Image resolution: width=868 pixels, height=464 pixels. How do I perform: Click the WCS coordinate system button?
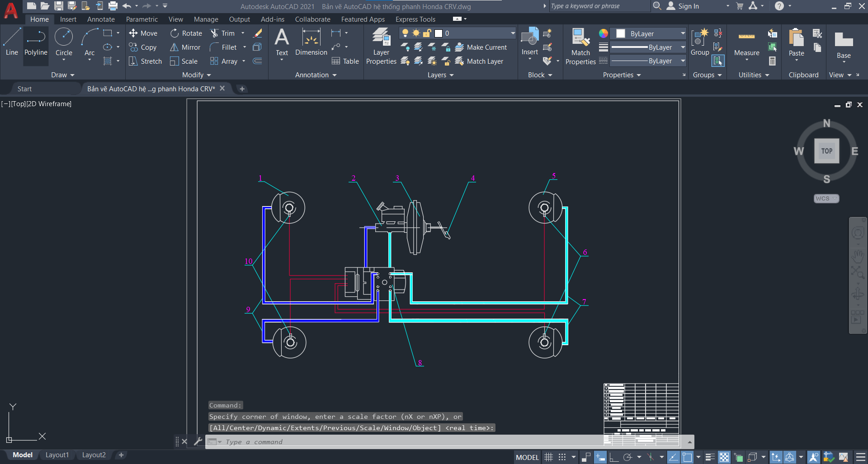tap(826, 199)
